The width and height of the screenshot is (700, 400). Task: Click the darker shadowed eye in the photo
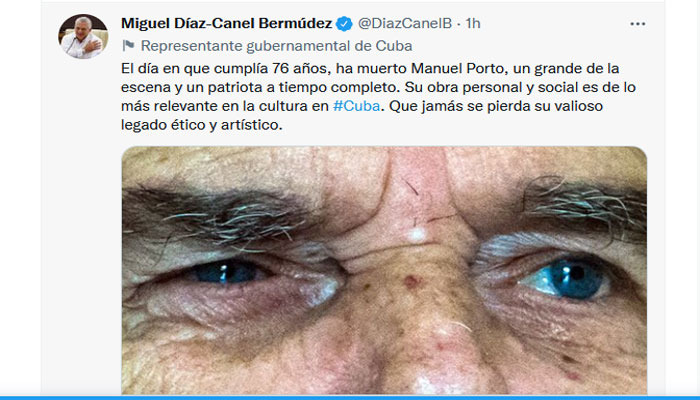click(228, 272)
